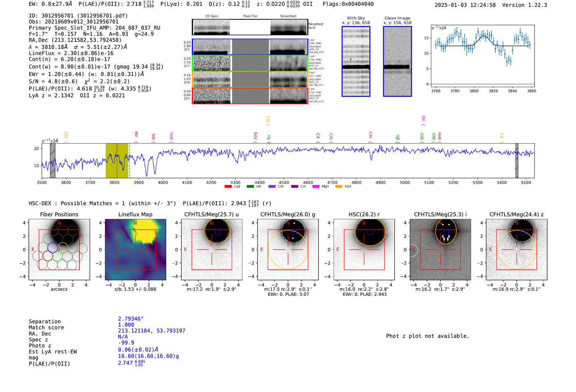
Task: Click the green OII legend swatch
Action: pyautogui.click(x=250, y=187)
